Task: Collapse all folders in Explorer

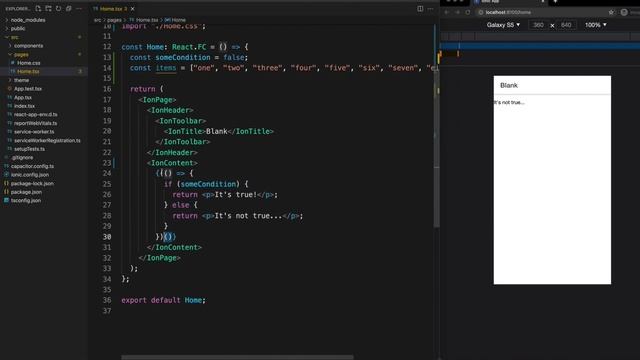Action: click(69, 8)
